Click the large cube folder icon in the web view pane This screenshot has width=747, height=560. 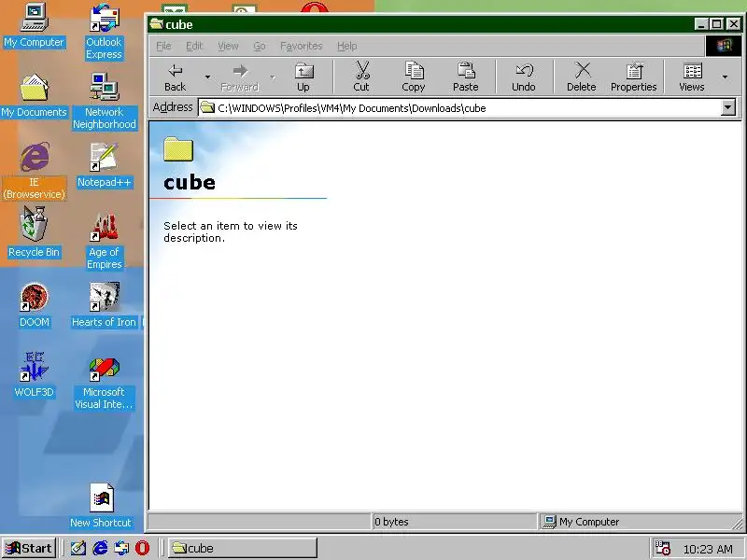click(x=178, y=149)
